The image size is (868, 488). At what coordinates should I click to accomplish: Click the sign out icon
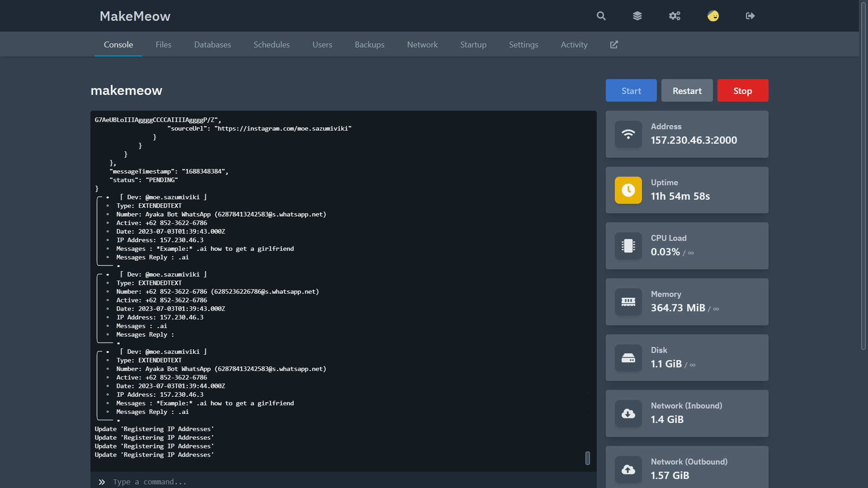point(750,16)
